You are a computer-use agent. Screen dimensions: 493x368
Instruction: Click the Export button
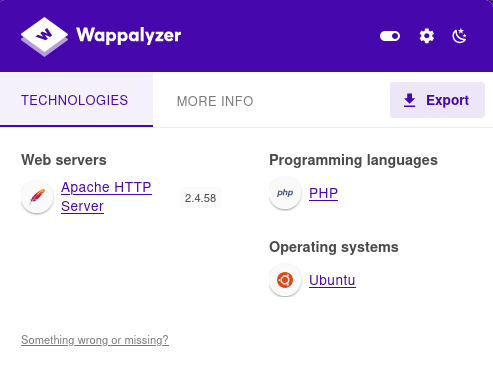437,100
